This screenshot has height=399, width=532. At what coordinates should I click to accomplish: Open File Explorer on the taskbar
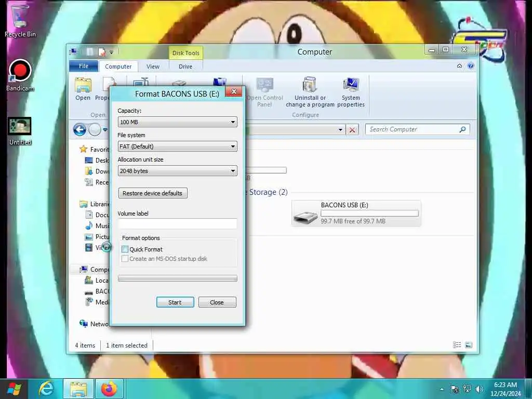click(x=78, y=389)
